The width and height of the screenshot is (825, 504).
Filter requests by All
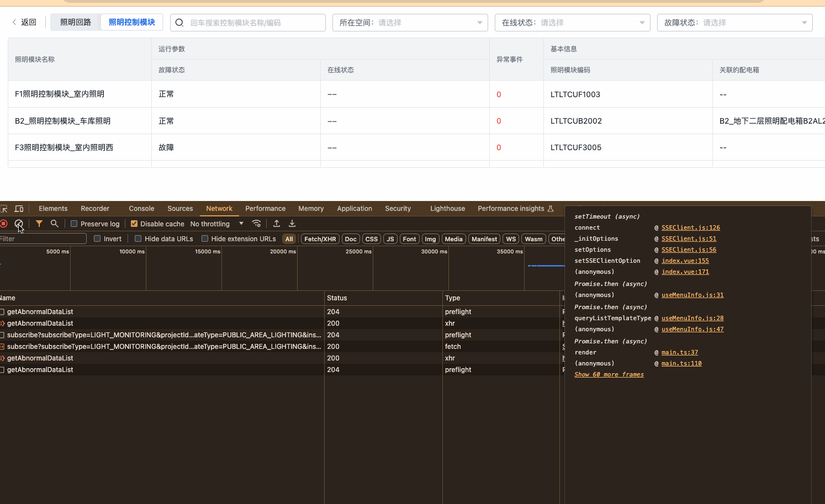click(x=289, y=239)
